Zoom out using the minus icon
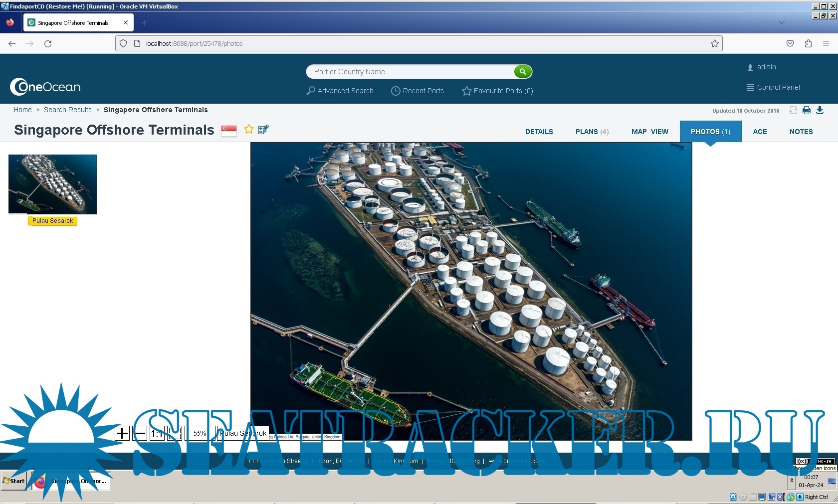The width and height of the screenshot is (838, 504). pyautogui.click(x=140, y=433)
